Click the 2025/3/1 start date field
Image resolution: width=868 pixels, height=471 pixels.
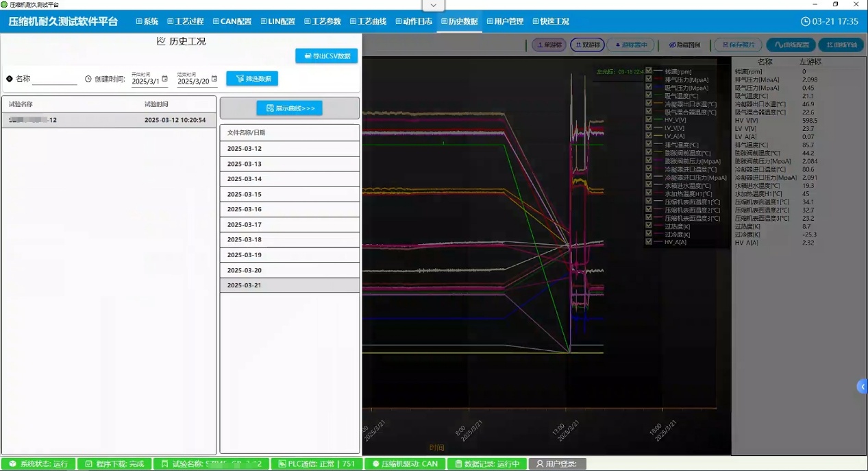tap(146, 82)
